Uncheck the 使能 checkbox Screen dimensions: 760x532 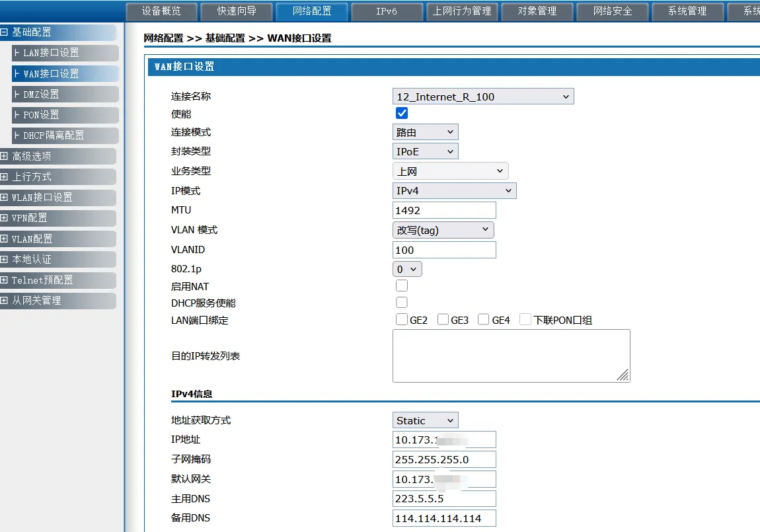pos(402,114)
